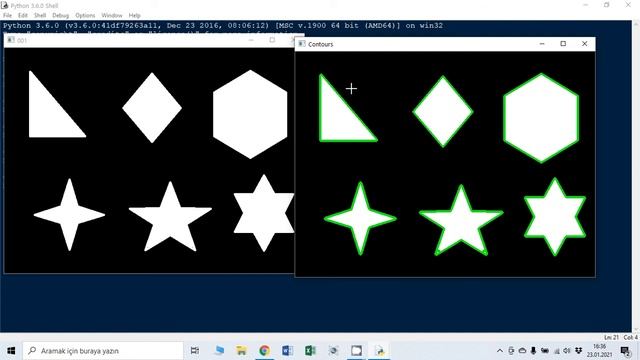
Task: Click the 'Contours' window title text
Action: pyautogui.click(x=320, y=44)
